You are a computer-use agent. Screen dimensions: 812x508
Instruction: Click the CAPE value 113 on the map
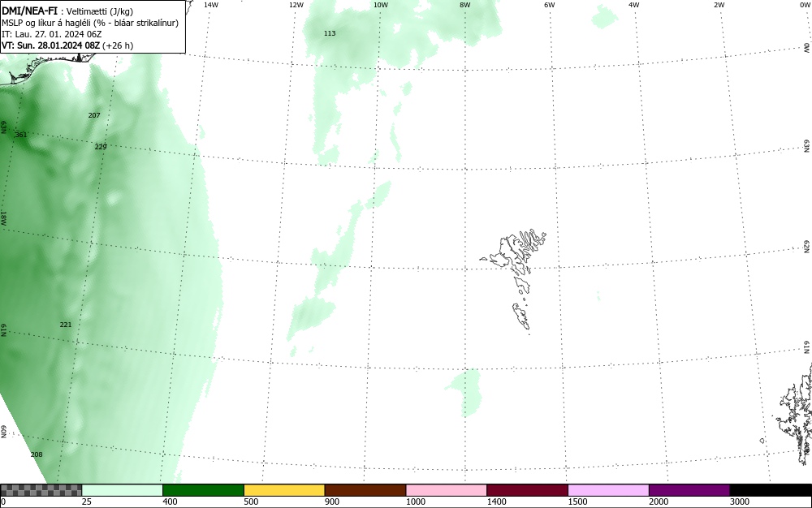click(x=330, y=33)
